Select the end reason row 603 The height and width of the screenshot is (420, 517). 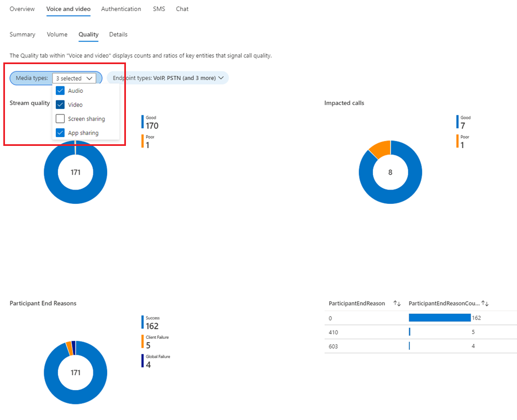[421, 346]
